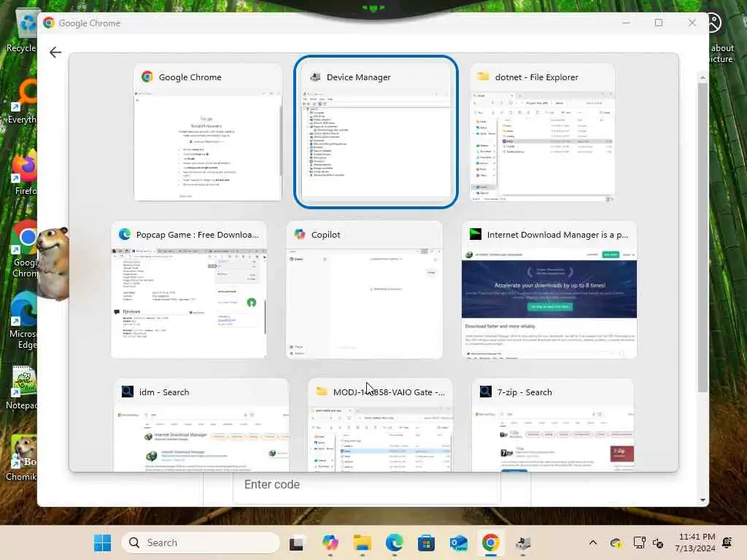Click the back arrow in the Chrome dialog
Viewport: 747px width, 560px height.
coord(55,52)
